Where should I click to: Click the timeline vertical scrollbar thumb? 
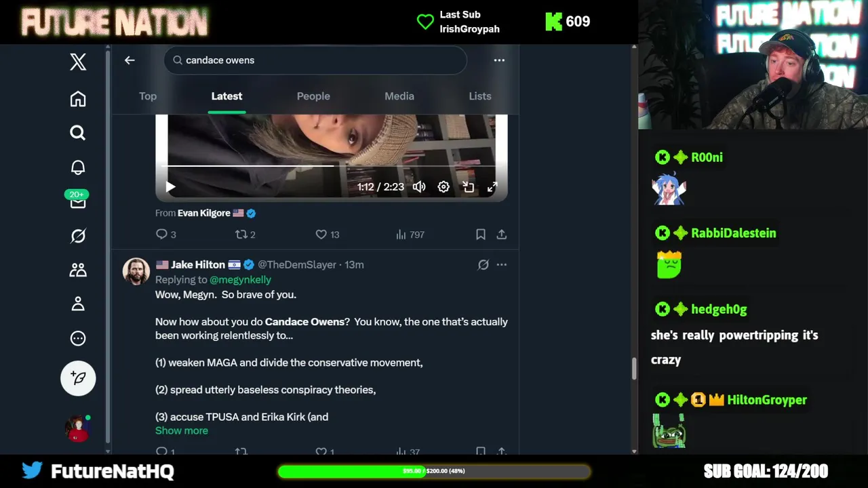click(634, 368)
